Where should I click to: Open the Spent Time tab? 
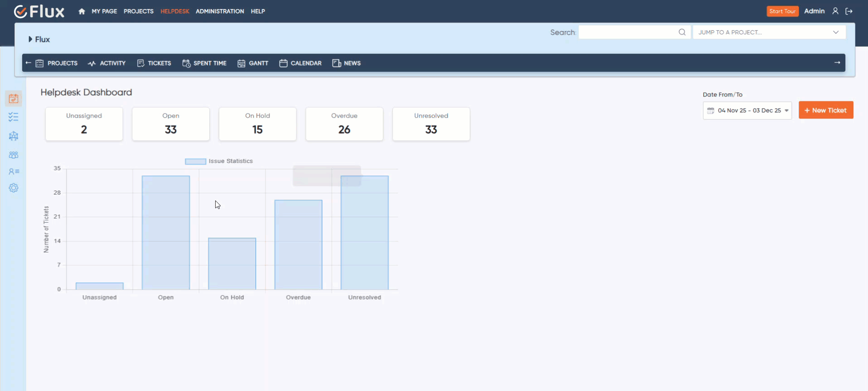coord(204,63)
